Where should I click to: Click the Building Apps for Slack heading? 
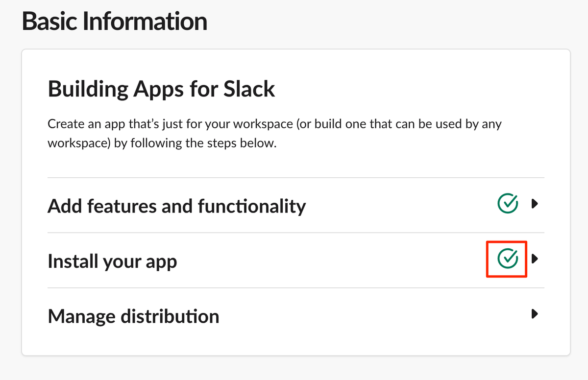[x=162, y=90]
